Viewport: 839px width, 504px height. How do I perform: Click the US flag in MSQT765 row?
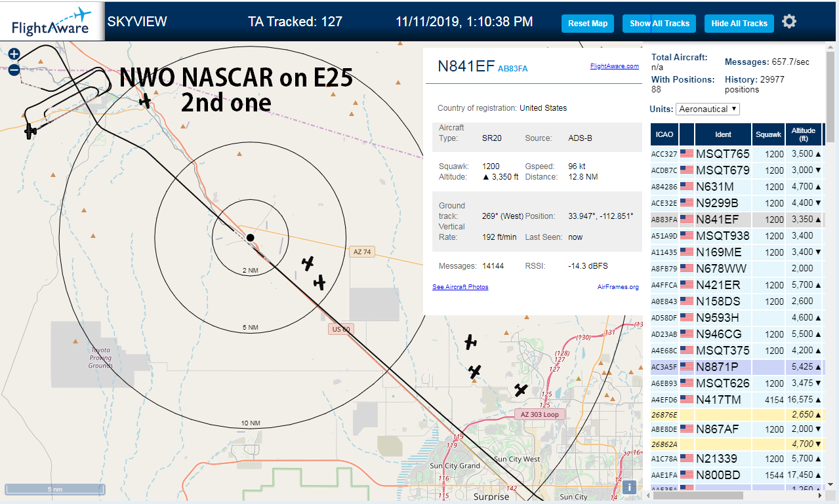(x=687, y=154)
